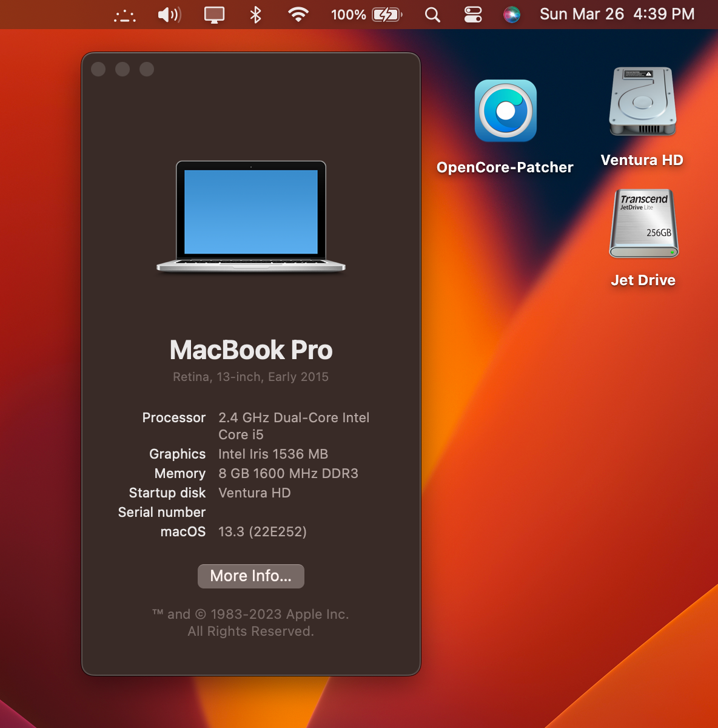Select the OpenCore-Patcher desktop icon

(505, 110)
